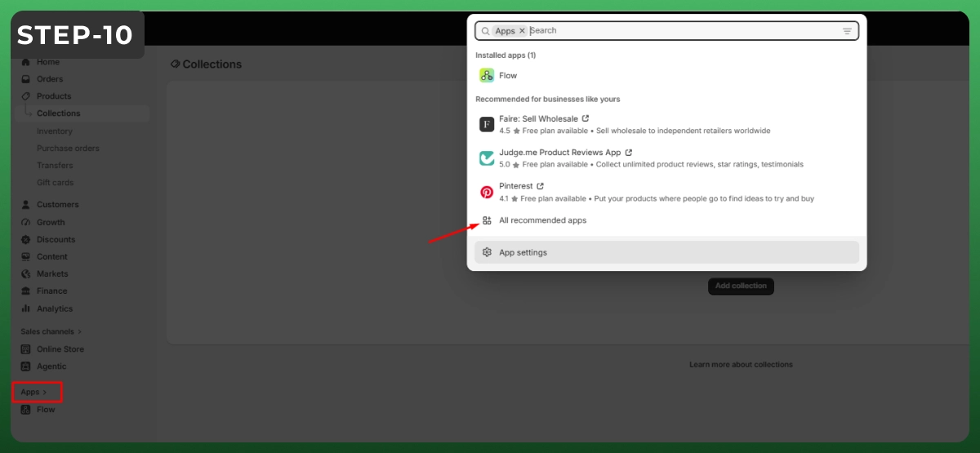The width and height of the screenshot is (980, 453).
Task: Click Recommended for businesses like yours heading
Action: pyautogui.click(x=548, y=100)
